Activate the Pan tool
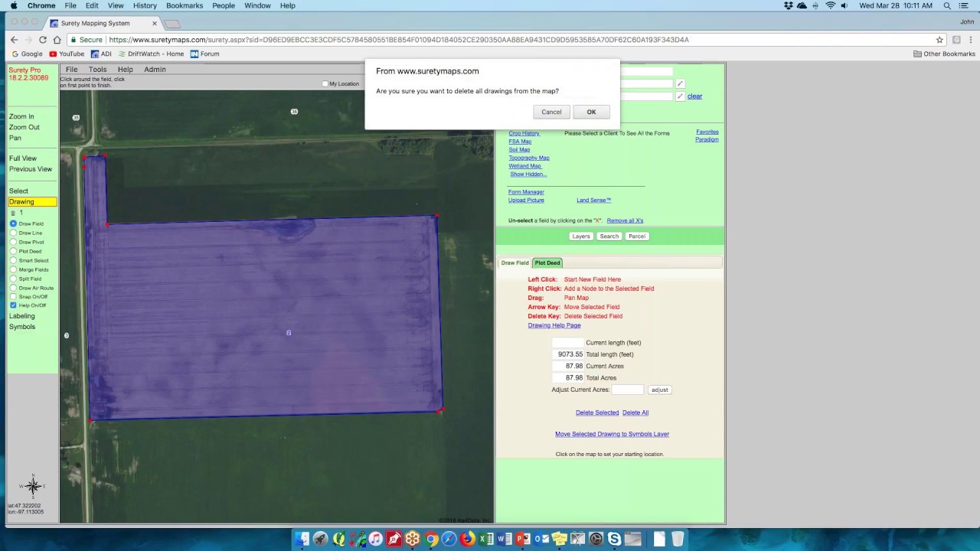Viewport: 980px width, 551px height. [15, 138]
